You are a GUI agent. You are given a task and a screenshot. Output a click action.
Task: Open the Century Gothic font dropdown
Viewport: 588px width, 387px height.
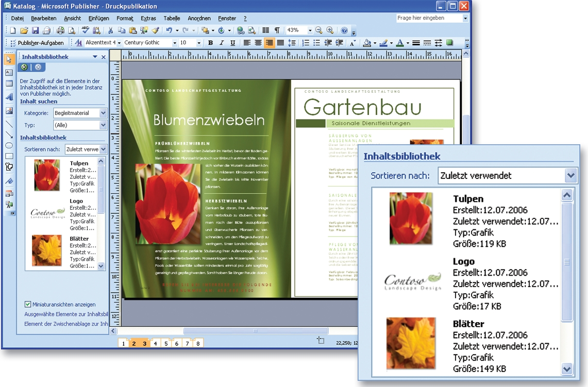(x=174, y=43)
